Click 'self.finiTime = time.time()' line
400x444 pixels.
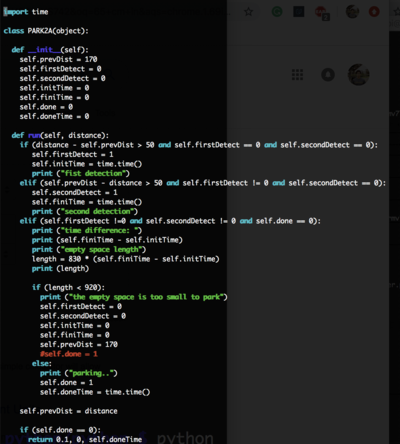point(87,202)
